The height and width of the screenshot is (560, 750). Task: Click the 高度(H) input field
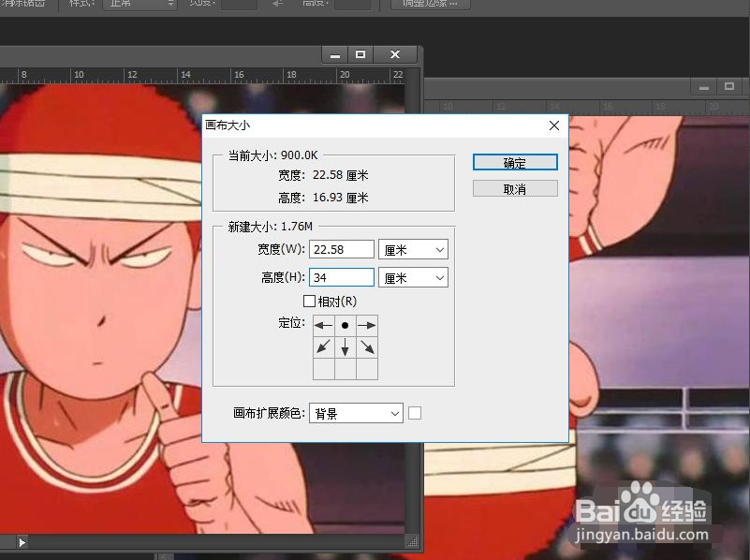pyautogui.click(x=342, y=277)
